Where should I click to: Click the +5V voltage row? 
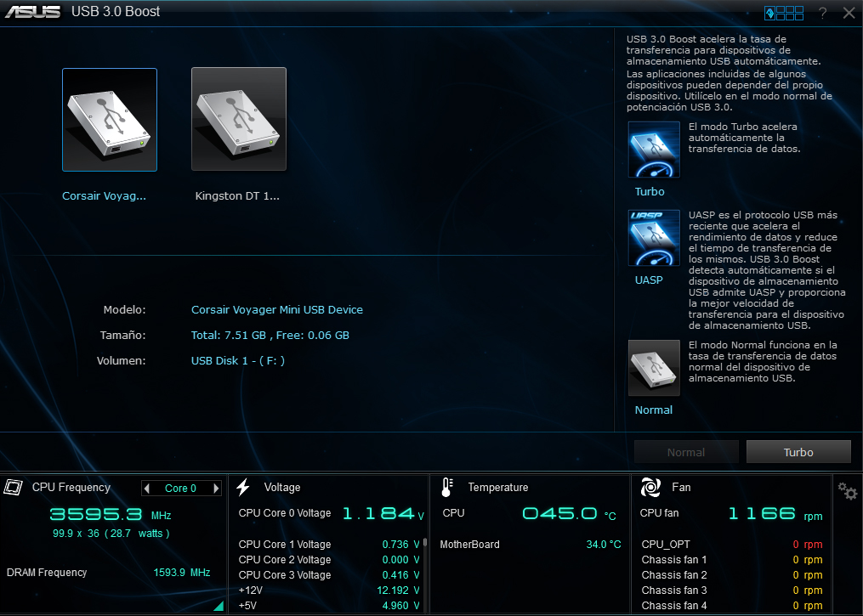click(x=329, y=606)
